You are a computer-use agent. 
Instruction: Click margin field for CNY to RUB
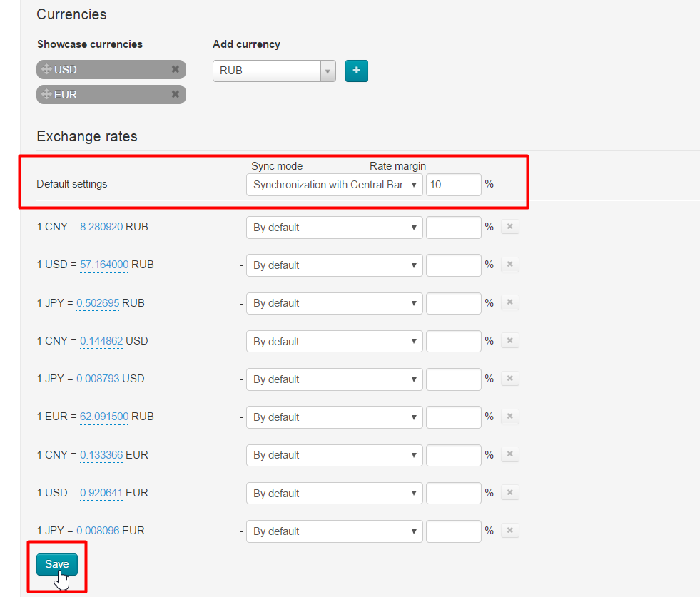454,228
